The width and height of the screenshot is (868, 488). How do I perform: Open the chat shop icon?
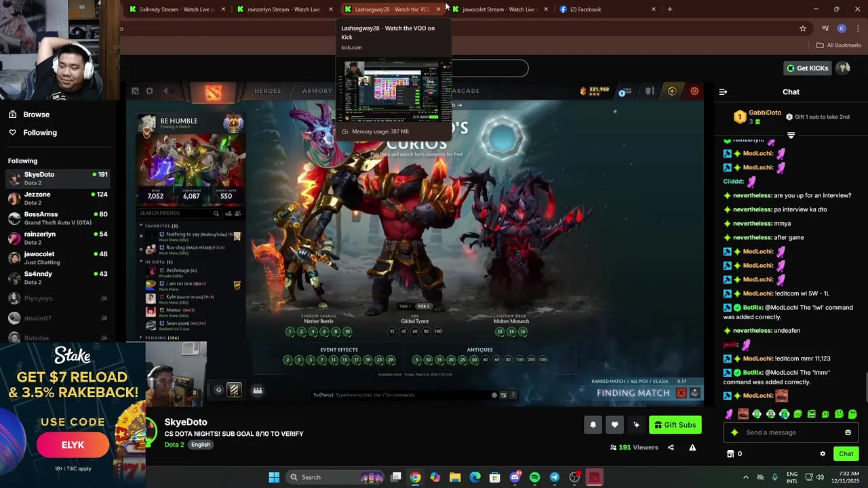coord(730,454)
